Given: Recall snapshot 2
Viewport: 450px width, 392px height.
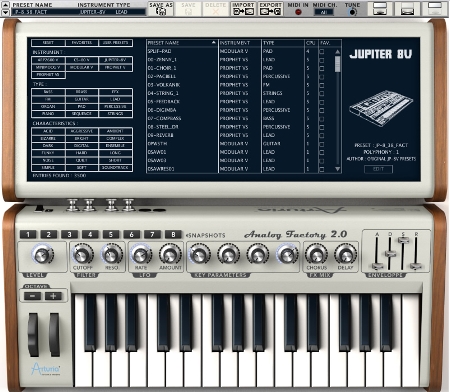Looking at the screenshot, I should point(49,234).
